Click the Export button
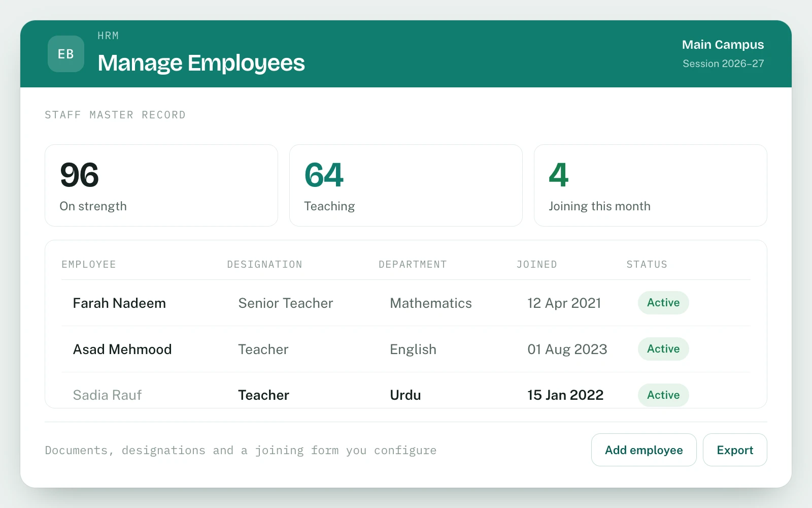 [x=735, y=450]
